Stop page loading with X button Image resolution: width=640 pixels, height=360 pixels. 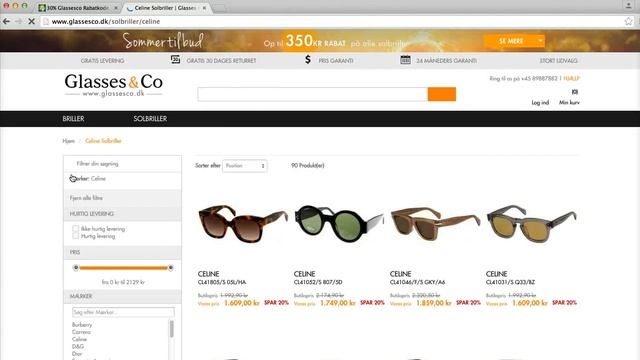[31, 21]
